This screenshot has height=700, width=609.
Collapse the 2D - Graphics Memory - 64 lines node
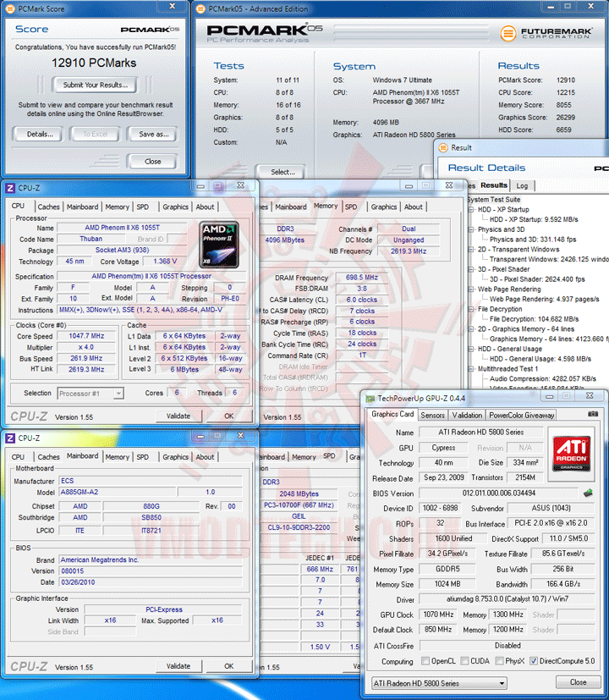click(470, 329)
